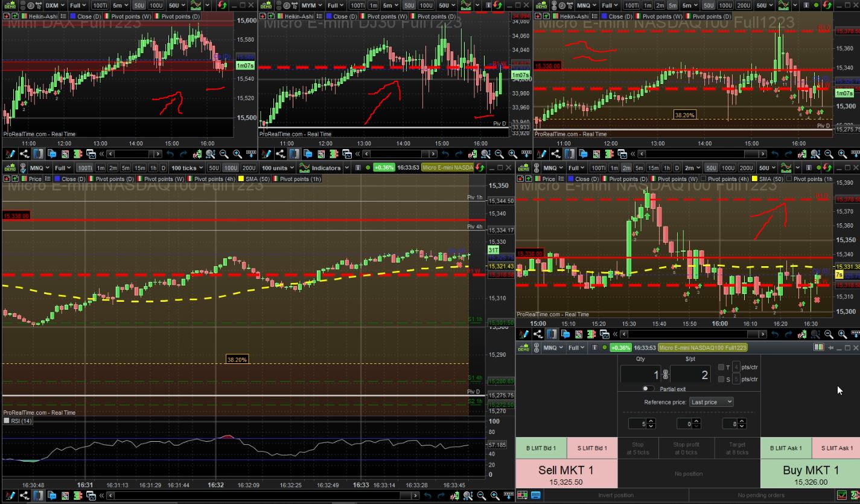Select the 15m timeframe in the tick chart

point(140,168)
